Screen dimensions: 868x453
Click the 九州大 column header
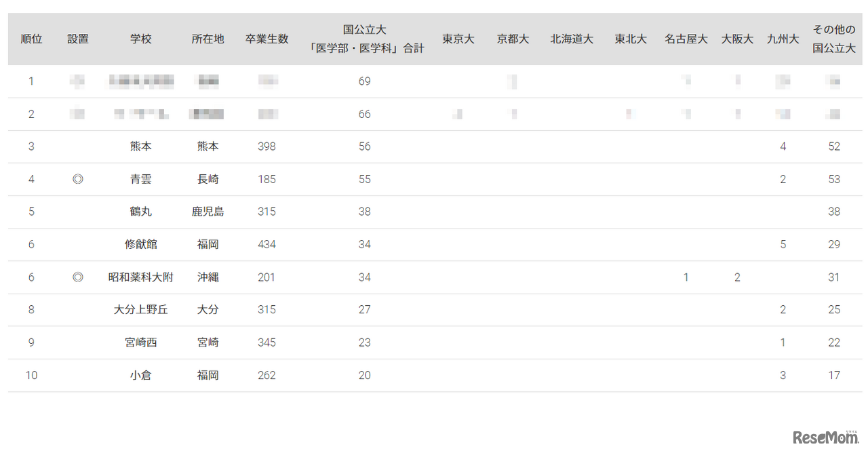point(783,39)
